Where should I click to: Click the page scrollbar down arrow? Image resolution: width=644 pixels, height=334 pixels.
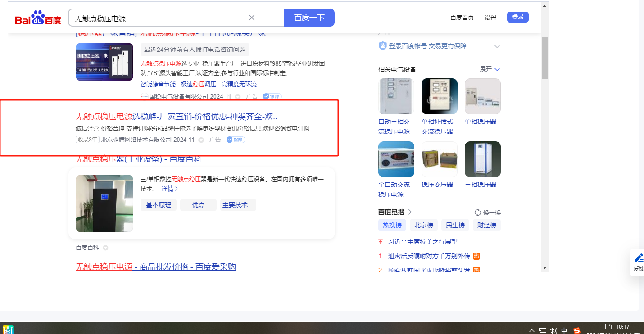pos(544,267)
